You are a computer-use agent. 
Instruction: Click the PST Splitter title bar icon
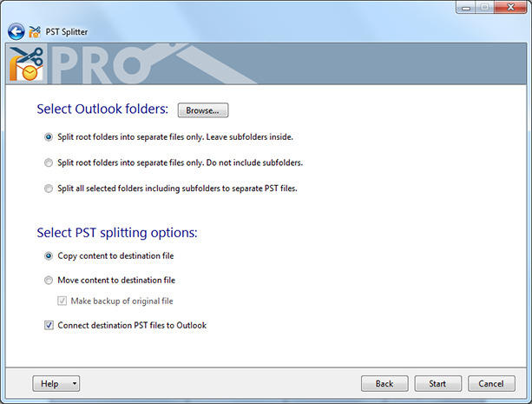[35, 32]
